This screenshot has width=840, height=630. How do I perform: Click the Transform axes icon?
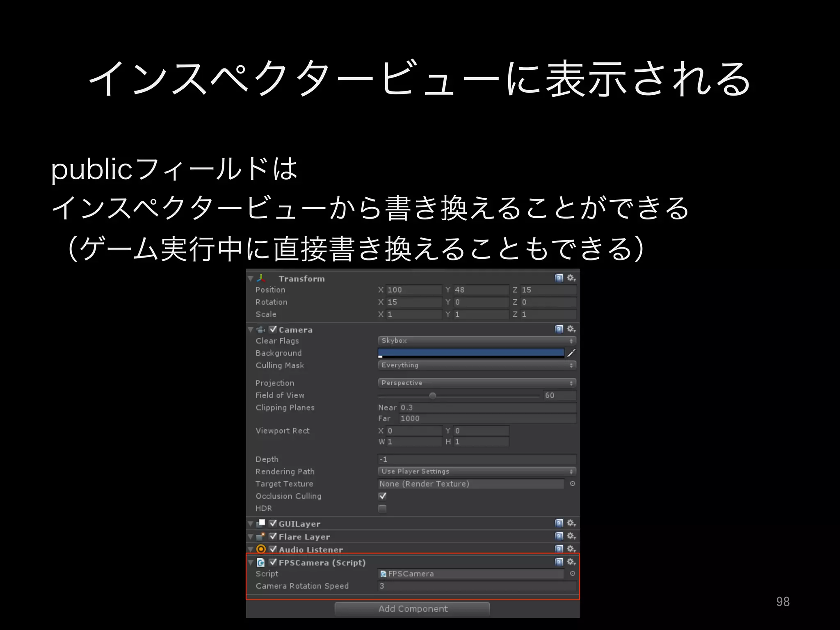261,278
